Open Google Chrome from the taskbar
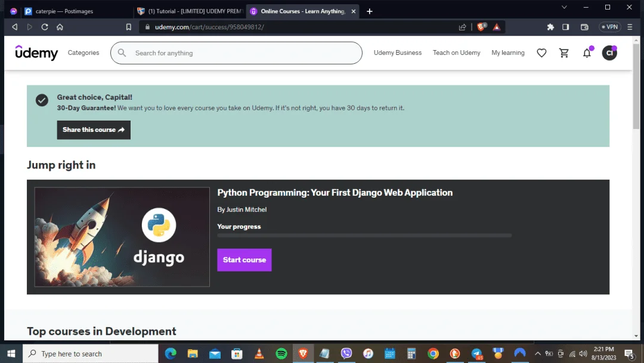Viewport: 644px width, 363px height. [x=433, y=353]
